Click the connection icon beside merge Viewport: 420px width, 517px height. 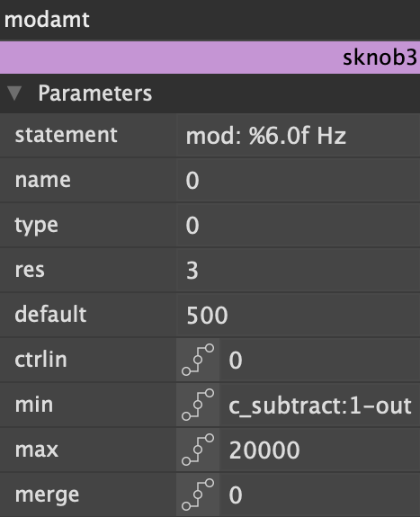pyautogui.click(x=198, y=495)
